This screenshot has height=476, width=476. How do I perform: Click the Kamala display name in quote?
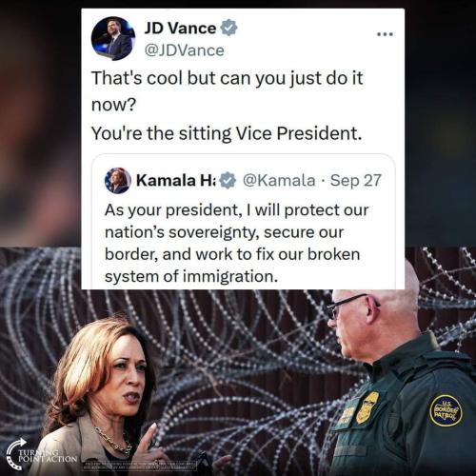(176, 180)
